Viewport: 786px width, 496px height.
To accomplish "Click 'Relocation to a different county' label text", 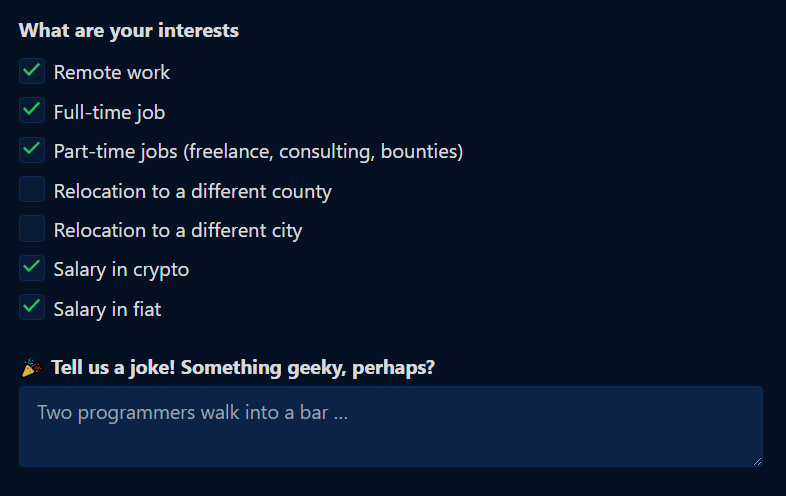I will (192, 191).
